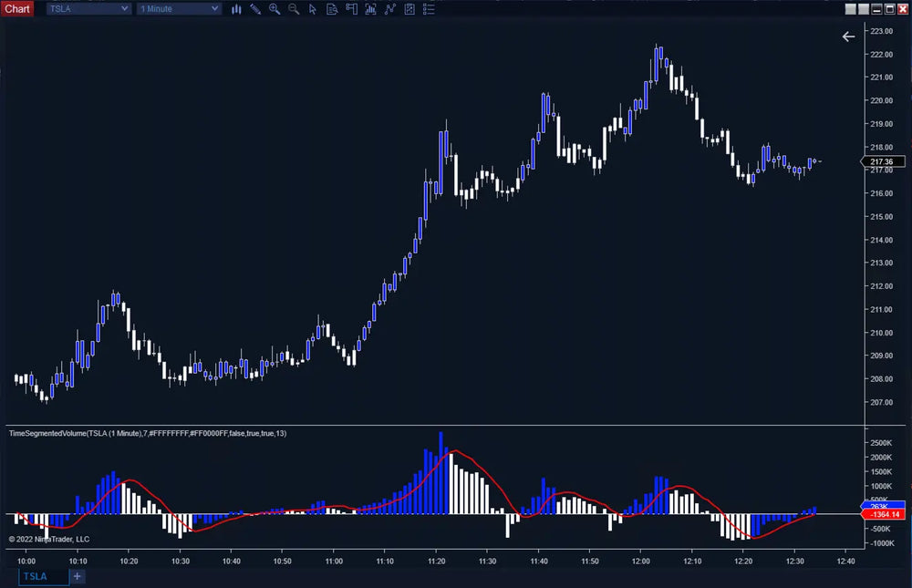Open the Indicators dialog icon
Viewport: 912px width, 588px height.
click(370, 9)
